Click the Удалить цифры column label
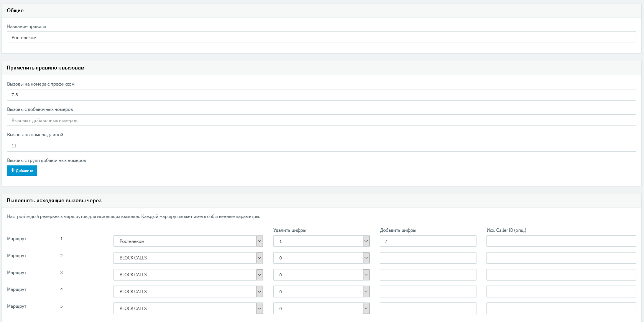 pos(290,230)
